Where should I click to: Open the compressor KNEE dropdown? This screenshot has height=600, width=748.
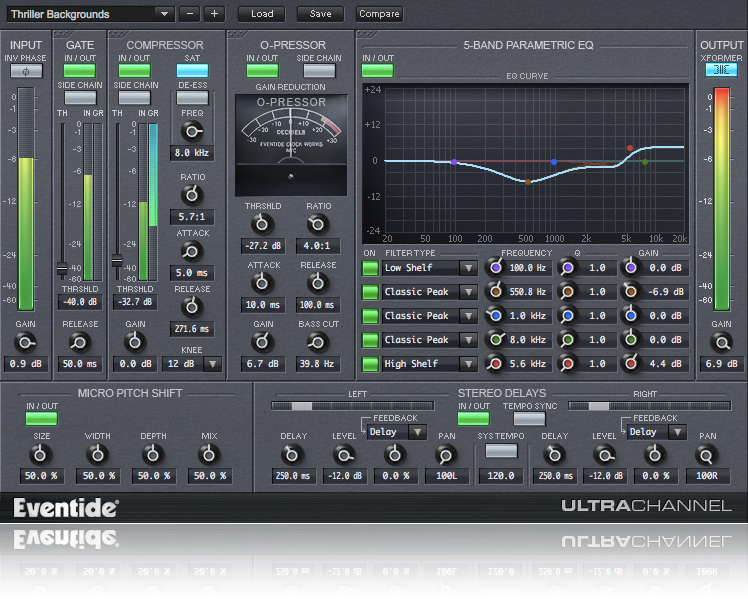pyautogui.click(x=211, y=364)
